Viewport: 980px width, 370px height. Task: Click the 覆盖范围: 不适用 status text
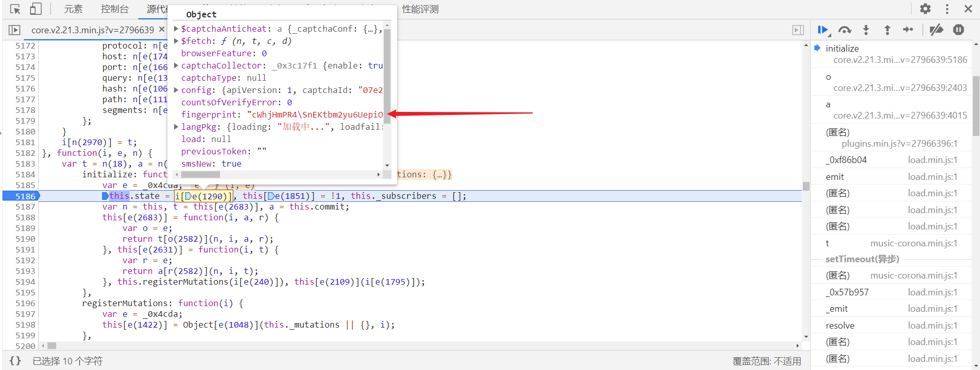pos(767,361)
